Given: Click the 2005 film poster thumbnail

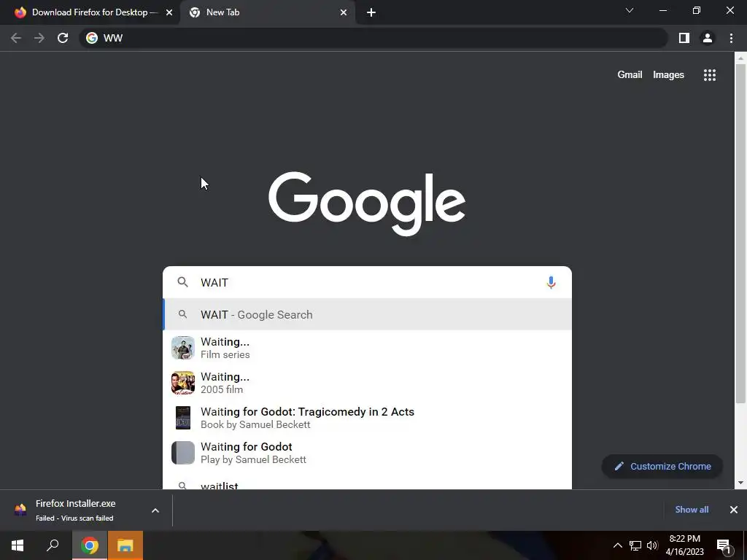Looking at the screenshot, I should coord(183,383).
